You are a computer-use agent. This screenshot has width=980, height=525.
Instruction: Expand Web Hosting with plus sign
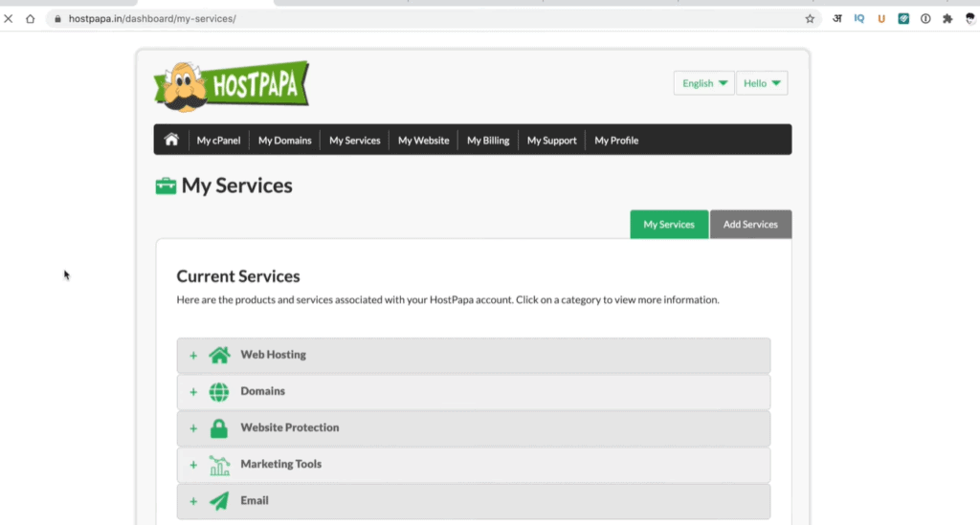(193, 356)
